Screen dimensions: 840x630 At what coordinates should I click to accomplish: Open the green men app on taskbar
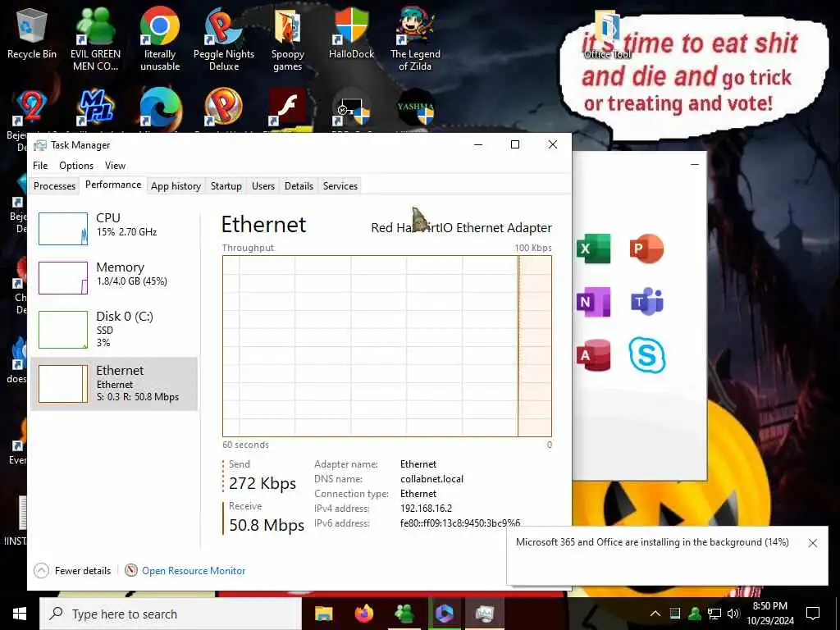404,614
